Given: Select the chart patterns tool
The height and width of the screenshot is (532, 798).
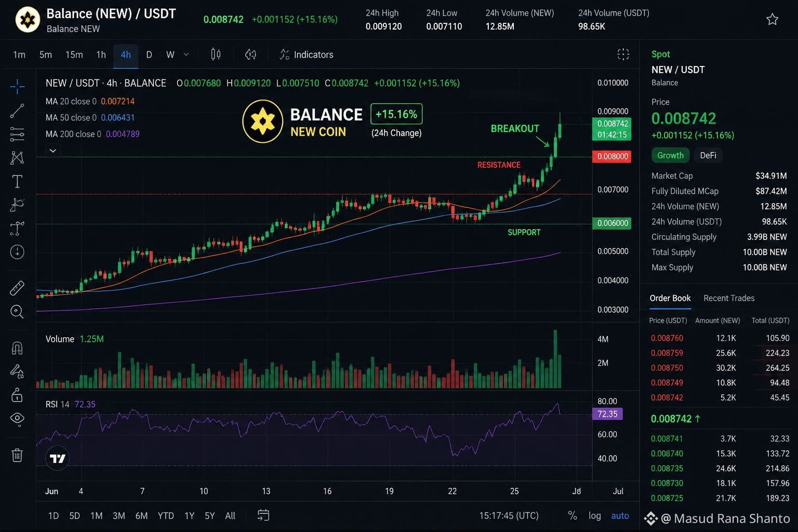Looking at the screenshot, I should point(17,158).
